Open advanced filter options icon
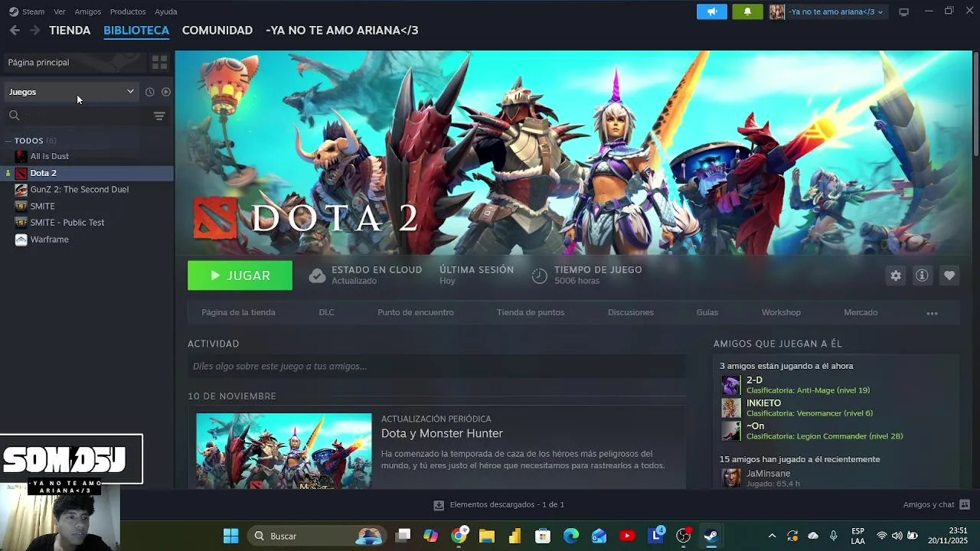The image size is (980, 551). pyautogui.click(x=159, y=116)
